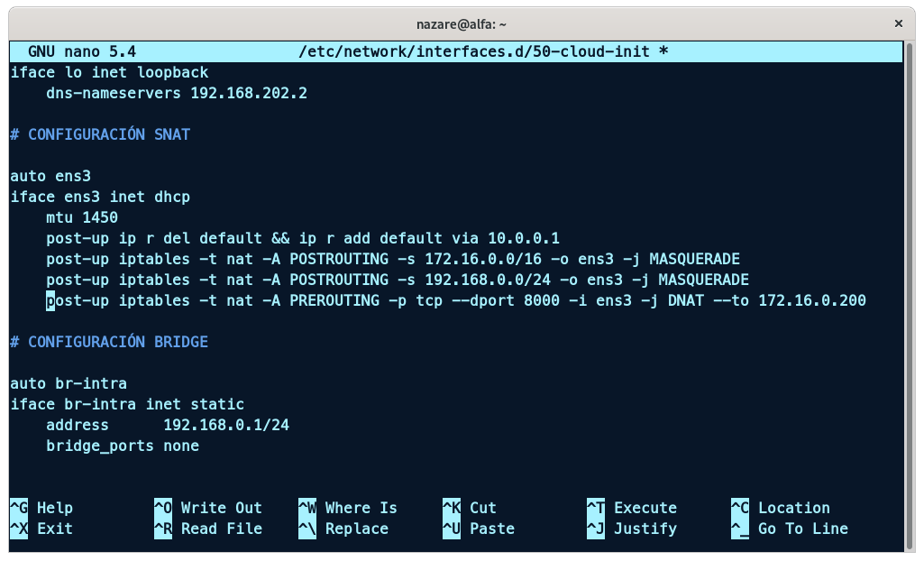Click on the 'bridge_ports none' line
The height and width of the screenshot is (561, 924).
tap(123, 446)
